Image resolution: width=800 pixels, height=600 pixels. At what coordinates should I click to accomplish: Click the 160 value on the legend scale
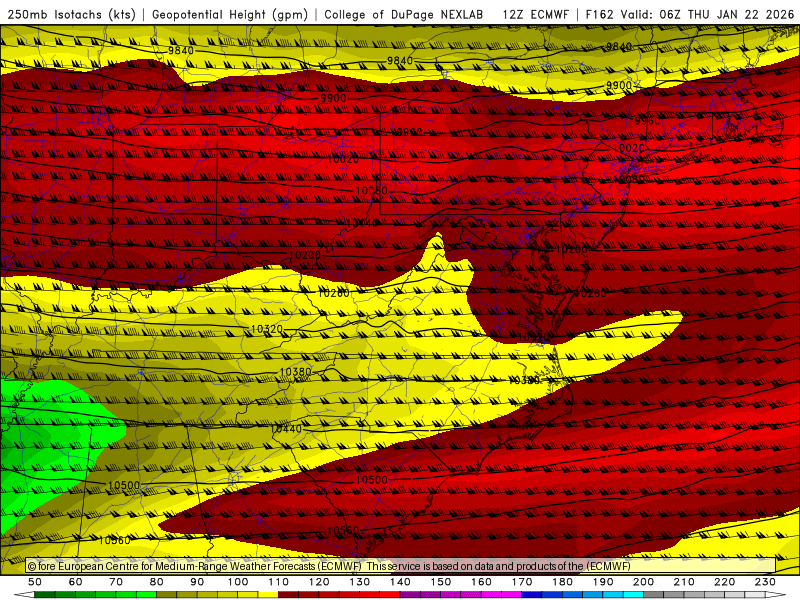[x=481, y=582]
